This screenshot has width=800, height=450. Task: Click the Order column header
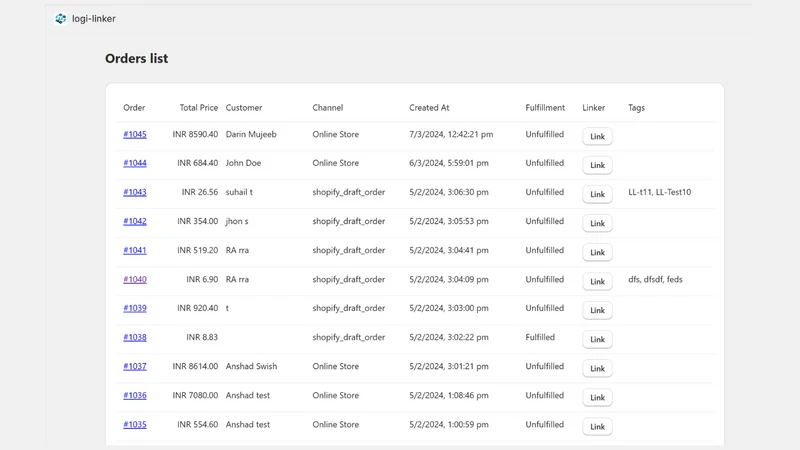coord(134,108)
